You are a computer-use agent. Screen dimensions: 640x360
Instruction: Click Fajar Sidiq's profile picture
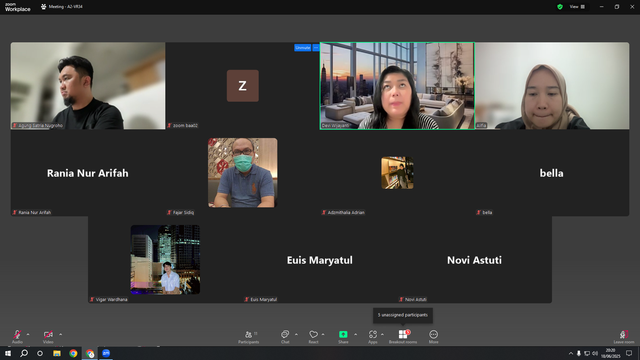243,173
